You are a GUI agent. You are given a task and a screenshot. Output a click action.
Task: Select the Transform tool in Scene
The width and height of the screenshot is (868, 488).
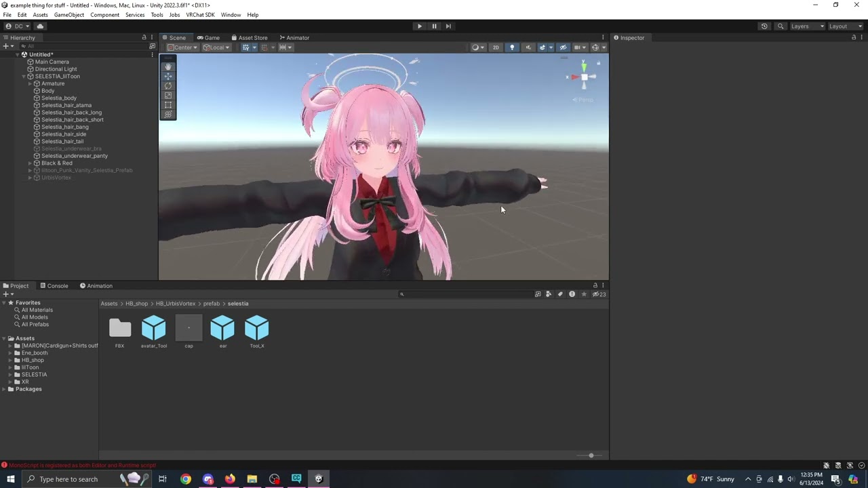coord(168,115)
